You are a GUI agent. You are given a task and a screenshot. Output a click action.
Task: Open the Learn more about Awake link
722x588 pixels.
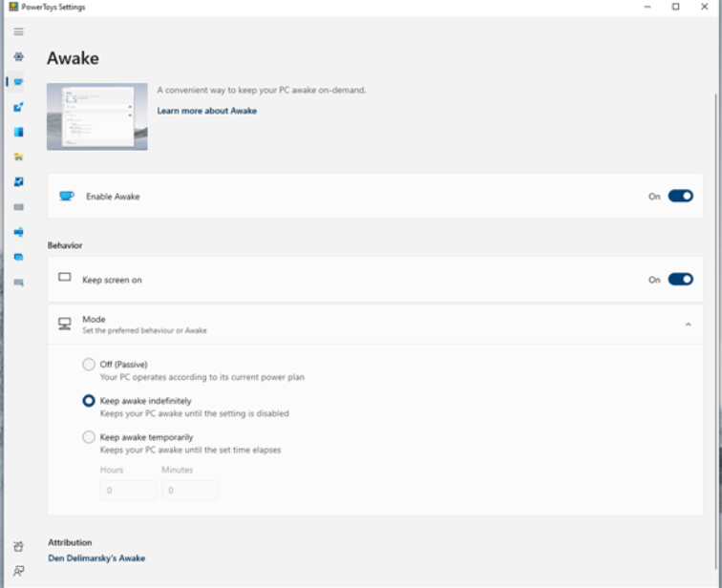pyautogui.click(x=206, y=111)
